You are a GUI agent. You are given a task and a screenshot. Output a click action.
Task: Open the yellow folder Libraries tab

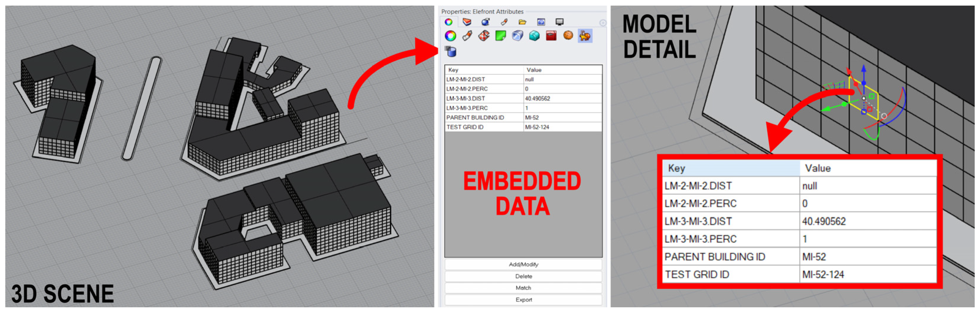coord(522,22)
